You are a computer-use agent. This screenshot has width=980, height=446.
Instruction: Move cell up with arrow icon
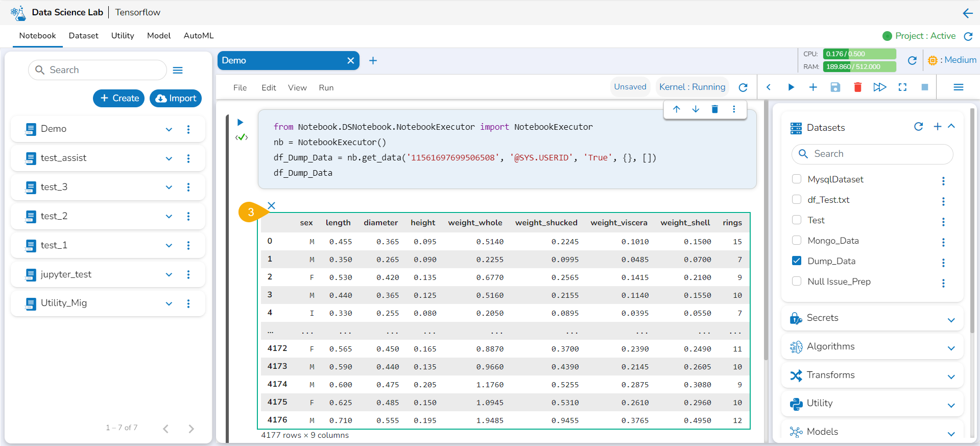click(677, 109)
